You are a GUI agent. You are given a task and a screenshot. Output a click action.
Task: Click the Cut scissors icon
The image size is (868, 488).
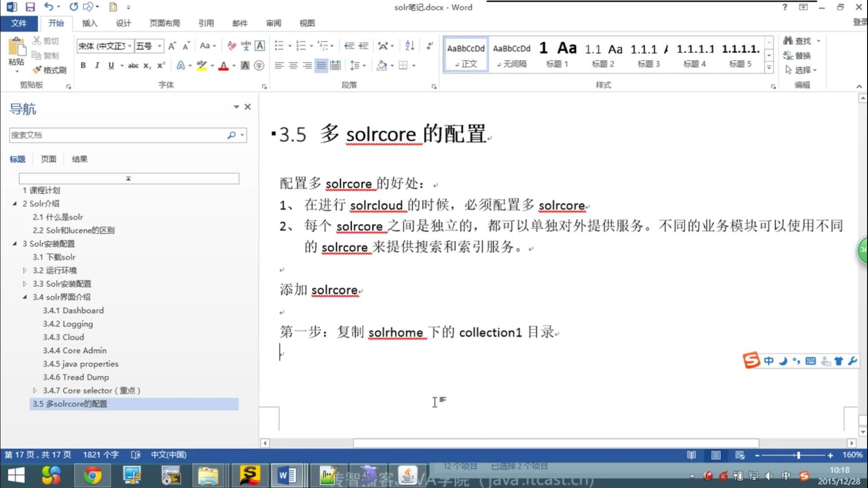37,41
